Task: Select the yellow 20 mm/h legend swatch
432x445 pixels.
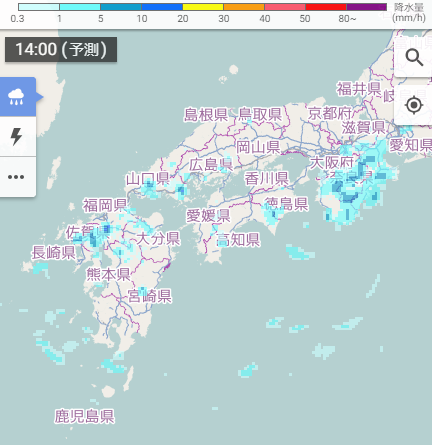Action: (203, 7)
